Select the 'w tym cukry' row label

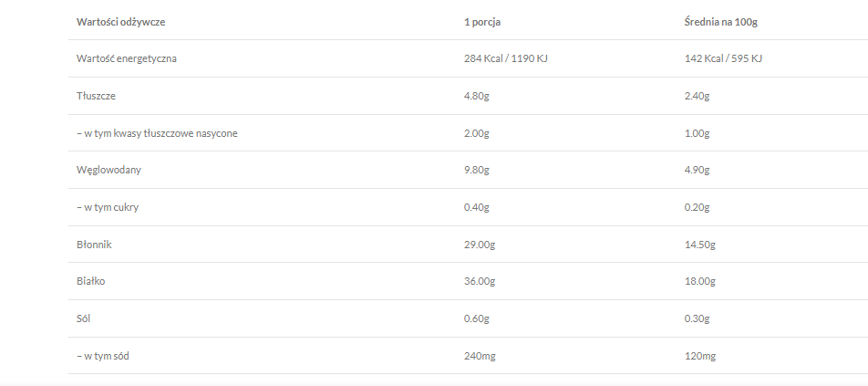pos(108,207)
